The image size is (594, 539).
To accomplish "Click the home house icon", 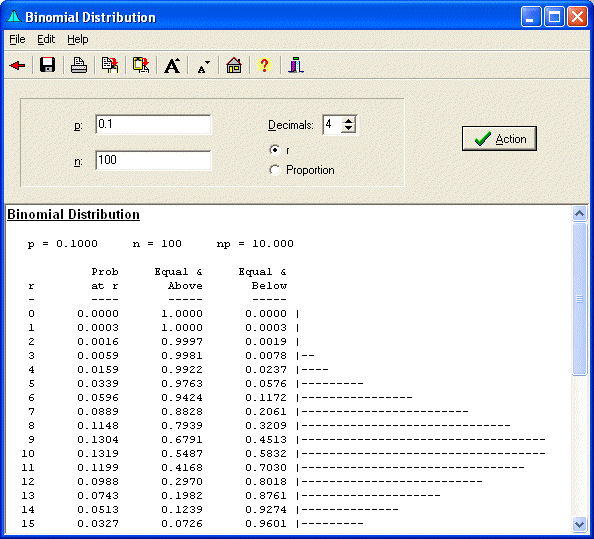I will tap(234, 65).
